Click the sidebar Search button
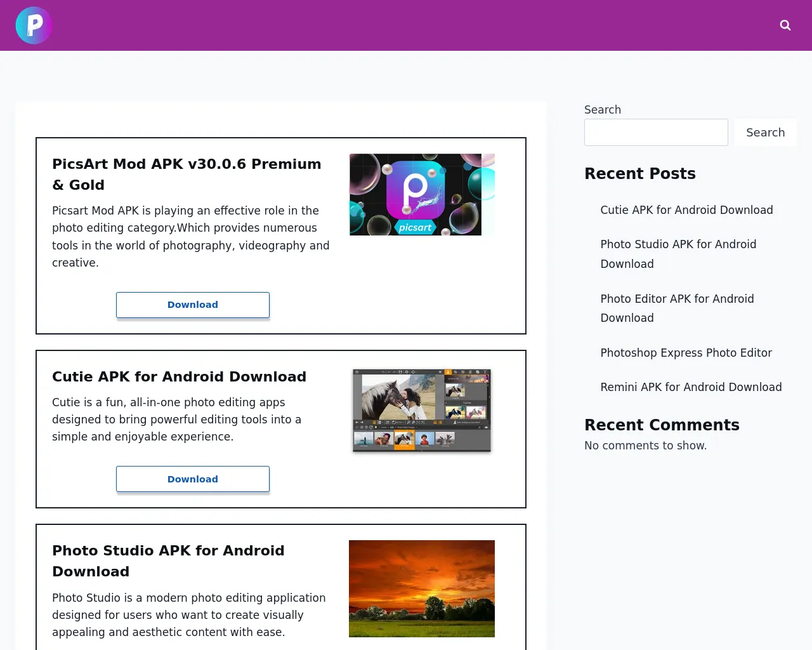This screenshot has width=812, height=650. (x=765, y=132)
